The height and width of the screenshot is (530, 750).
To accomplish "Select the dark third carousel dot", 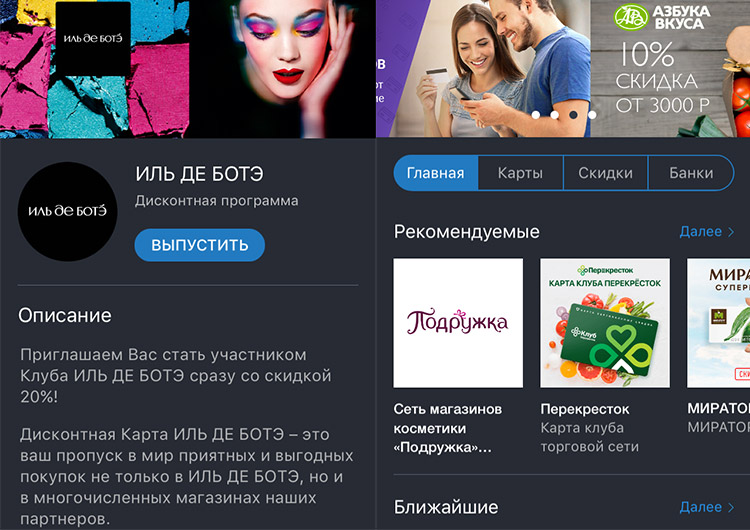I will [574, 115].
